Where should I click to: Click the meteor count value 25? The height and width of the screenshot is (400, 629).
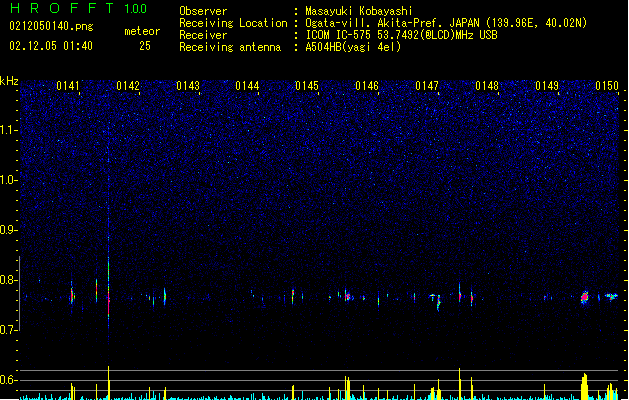tap(145, 46)
